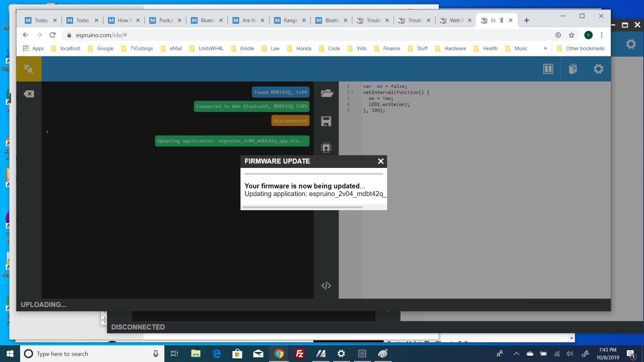Expand the bookmarks overflow chevron
644x362 pixels.
coord(545,48)
